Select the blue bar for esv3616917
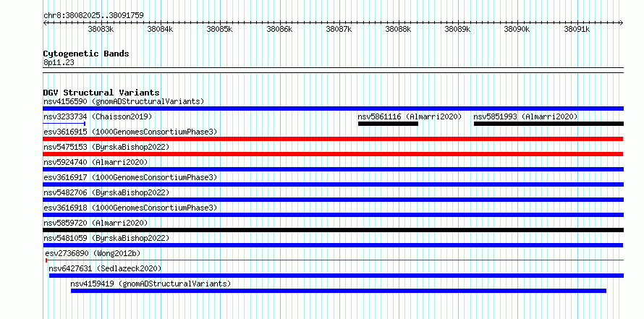The image size is (644, 319). click(333, 184)
